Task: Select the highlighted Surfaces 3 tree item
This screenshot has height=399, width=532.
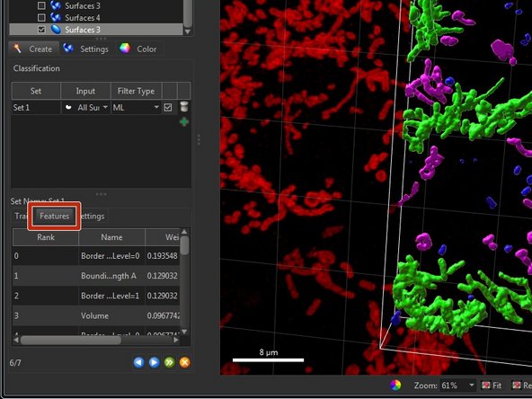Action: point(96,30)
